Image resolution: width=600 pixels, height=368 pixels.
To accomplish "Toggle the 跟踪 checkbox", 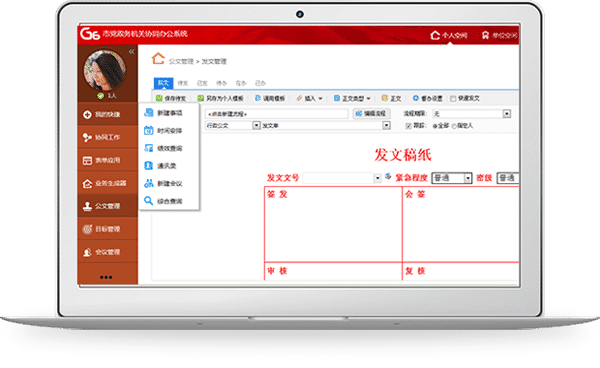I will click(x=408, y=126).
